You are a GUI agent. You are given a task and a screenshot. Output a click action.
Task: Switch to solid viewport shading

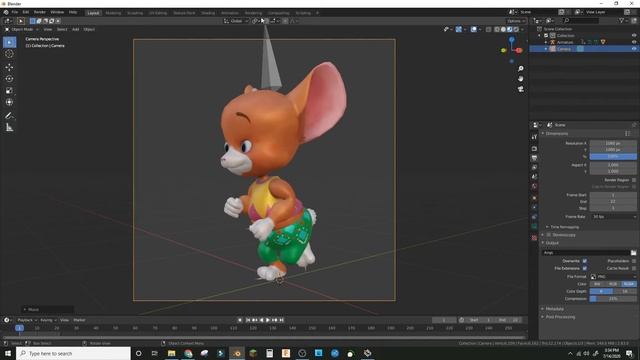503,29
